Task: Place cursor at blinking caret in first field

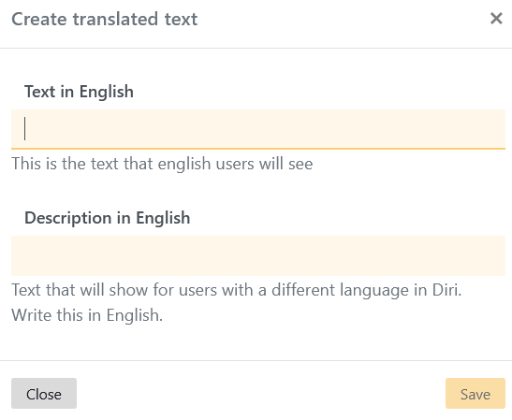Action: (25, 129)
